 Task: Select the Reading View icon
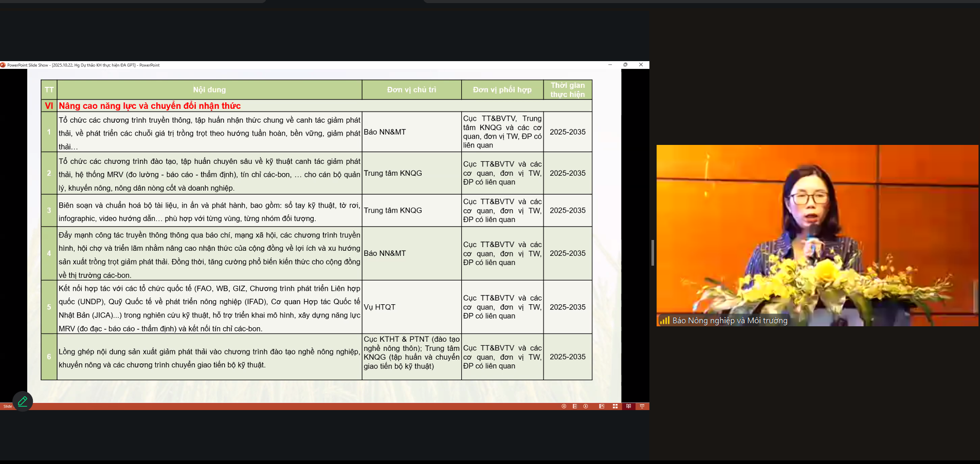pyautogui.click(x=628, y=406)
